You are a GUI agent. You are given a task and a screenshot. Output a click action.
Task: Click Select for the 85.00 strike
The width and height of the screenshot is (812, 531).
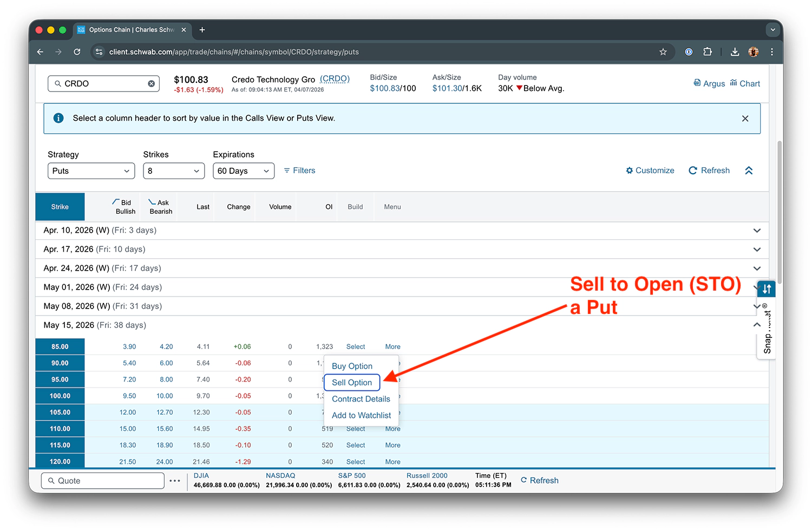(x=356, y=346)
